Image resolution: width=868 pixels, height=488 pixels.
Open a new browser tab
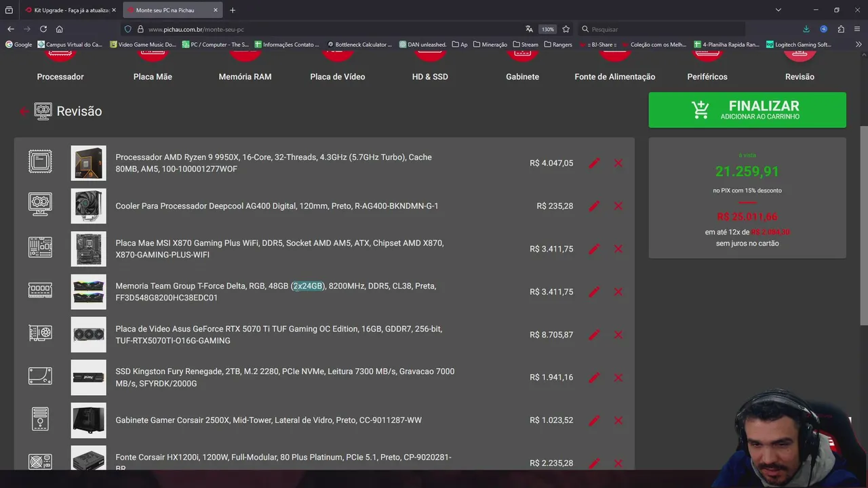[x=233, y=10]
